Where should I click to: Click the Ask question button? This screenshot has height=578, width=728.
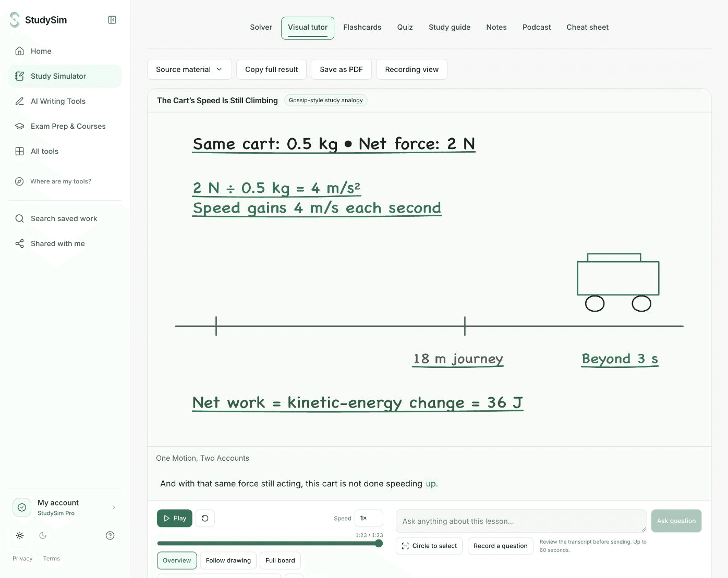click(x=676, y=521)
